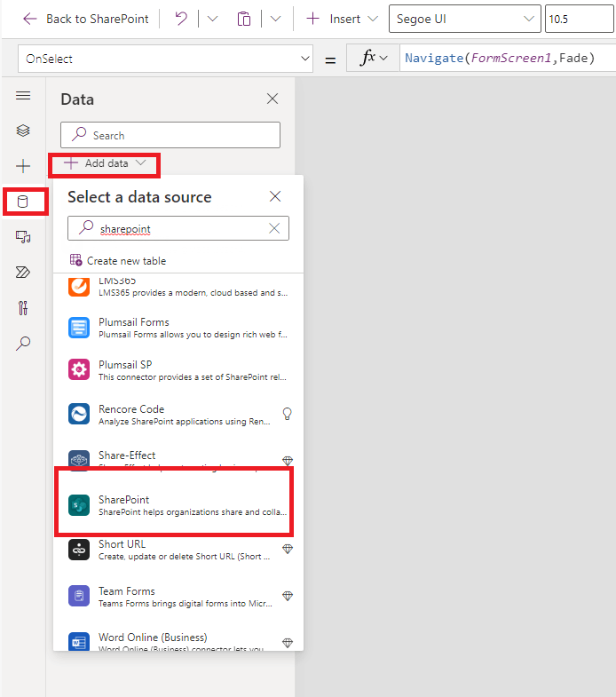The image size is (616, 697).
Task: Select Rencore Code connector
Action: tap(178, 415)
